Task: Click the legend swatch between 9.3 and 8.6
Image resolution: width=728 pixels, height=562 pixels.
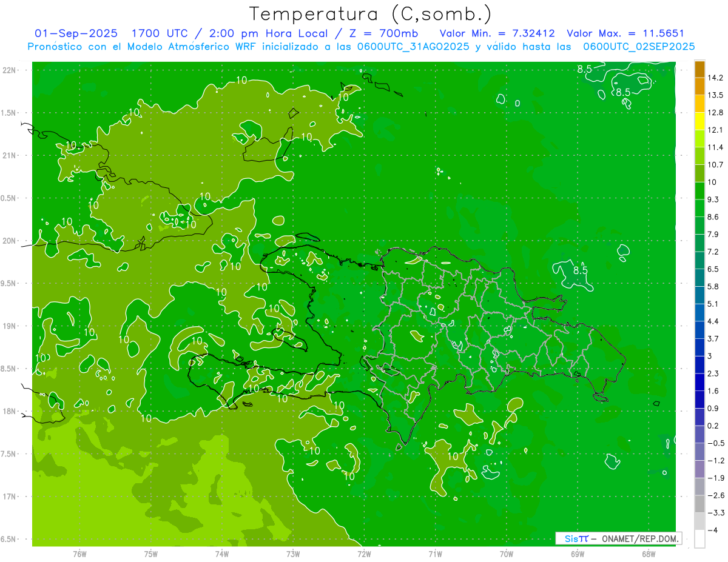Action: pyautogui.click(x=699, y=208)
